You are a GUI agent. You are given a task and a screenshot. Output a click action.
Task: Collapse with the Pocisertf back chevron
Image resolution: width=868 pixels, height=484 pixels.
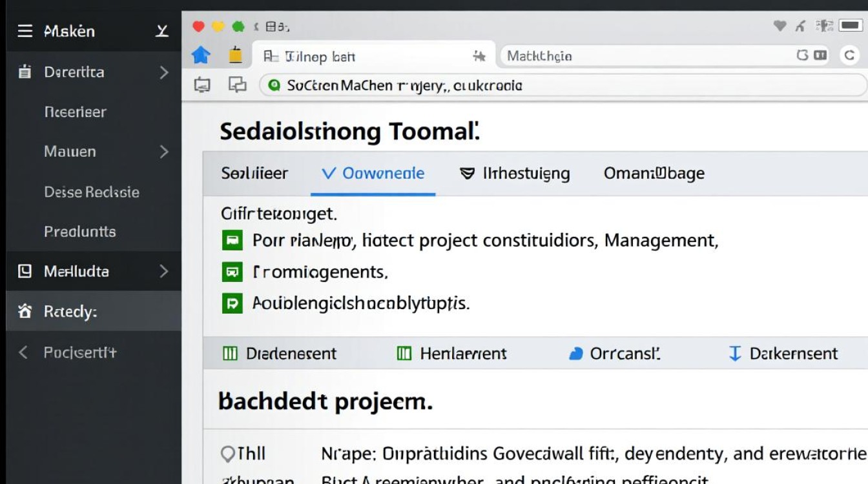point(23,352)
